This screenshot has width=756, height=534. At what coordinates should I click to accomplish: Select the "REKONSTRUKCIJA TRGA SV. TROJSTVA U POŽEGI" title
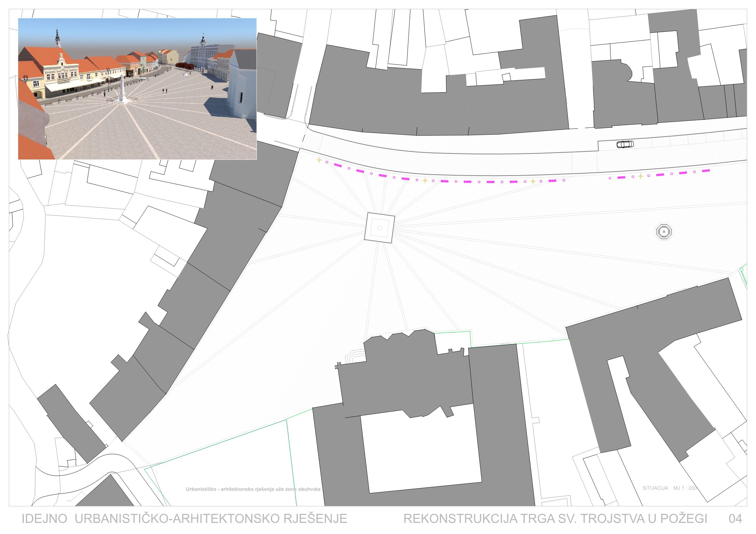(555, 518)
